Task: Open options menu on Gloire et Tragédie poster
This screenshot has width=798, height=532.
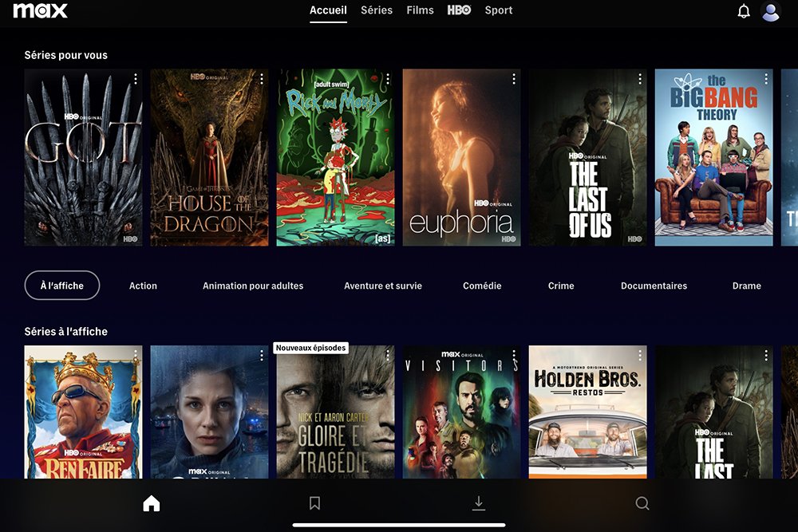Action: point(388,355)
